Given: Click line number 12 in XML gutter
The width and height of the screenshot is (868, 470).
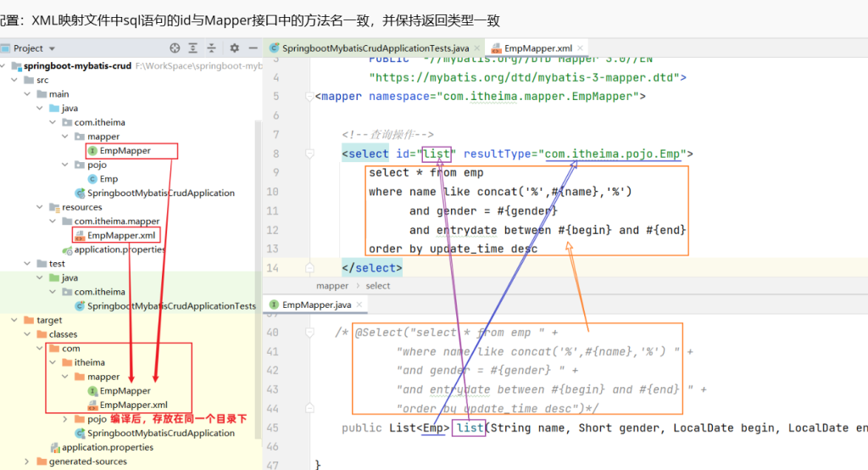Looking at the screenshot, I should point(272,230).
